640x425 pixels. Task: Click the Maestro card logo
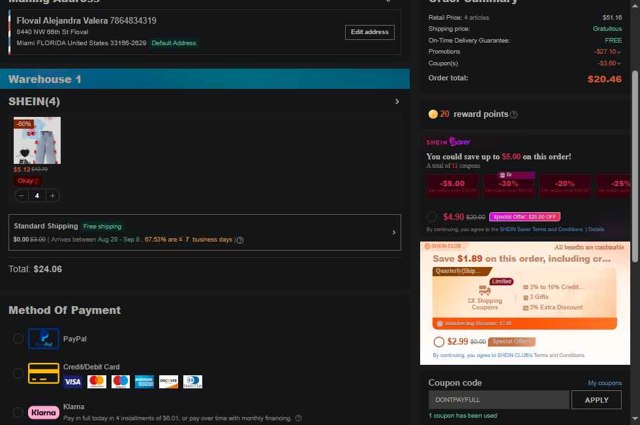click(x=121, y=382)
